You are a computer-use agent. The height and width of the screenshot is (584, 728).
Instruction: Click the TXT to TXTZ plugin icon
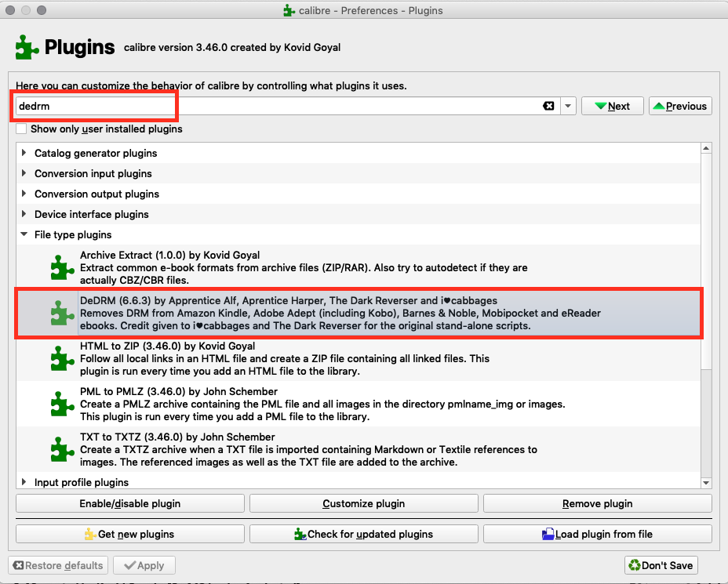click(62, 449)
